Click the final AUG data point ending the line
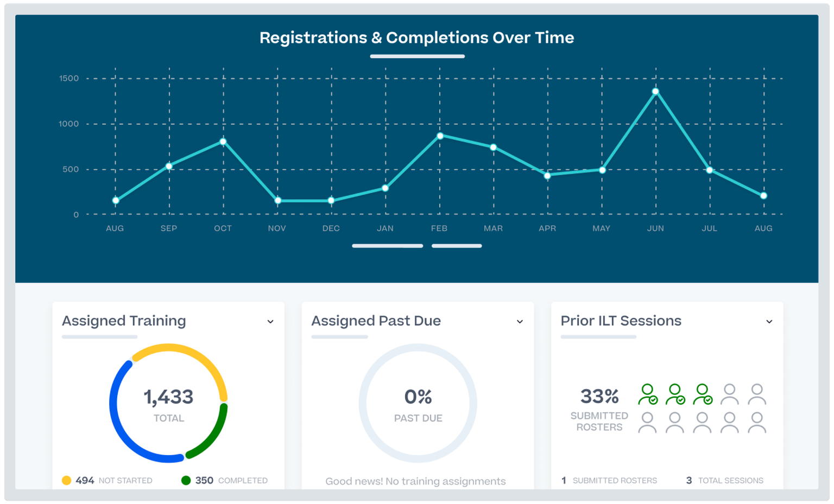Screen dimensions: 834x504 coord(764,196)
